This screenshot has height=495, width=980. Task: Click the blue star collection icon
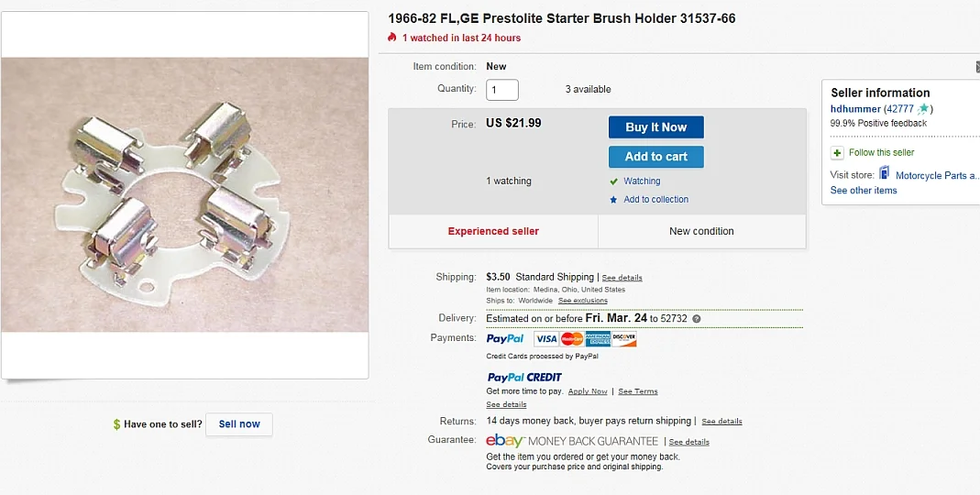tap(613, 200)
